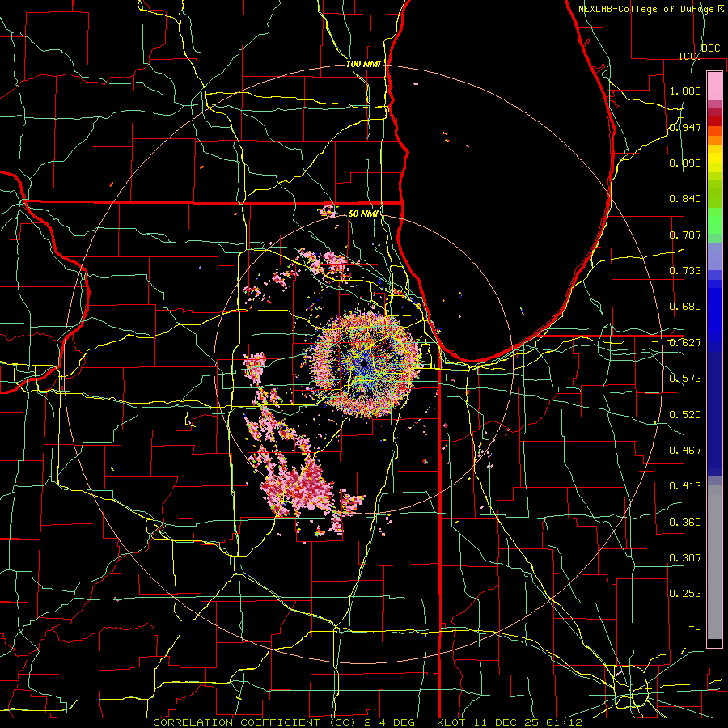Click the [CC] label above the color bar
Viewport: 728px width, 728px height.
pos(691,56)
